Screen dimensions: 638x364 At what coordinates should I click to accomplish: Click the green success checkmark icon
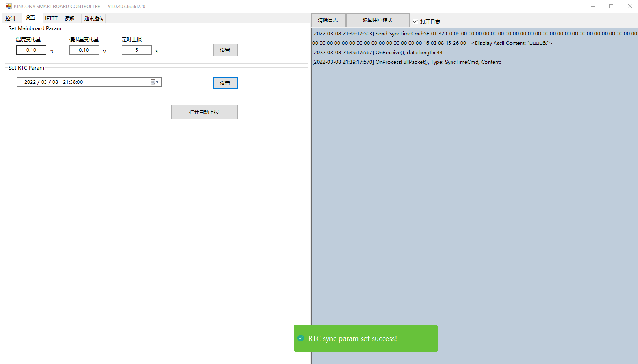tap(301, 338)
